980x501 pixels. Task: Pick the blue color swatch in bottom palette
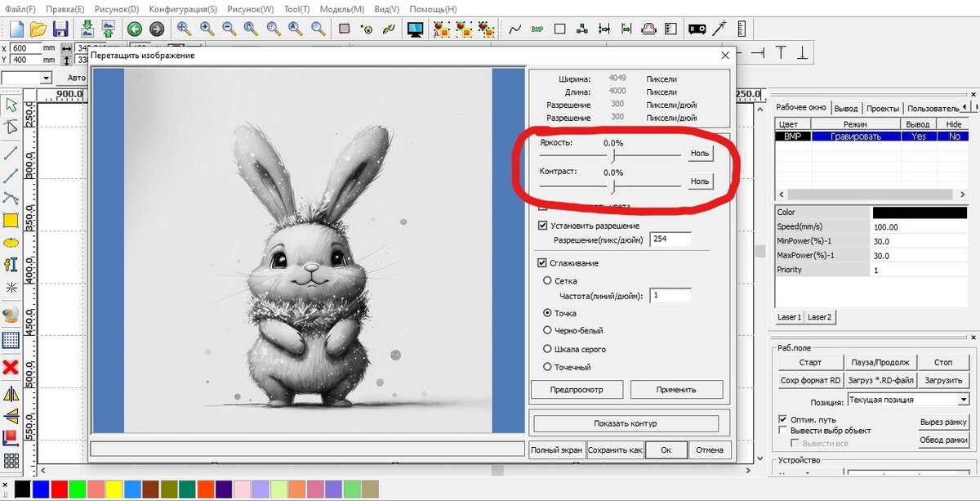click(x=41, y=490)
